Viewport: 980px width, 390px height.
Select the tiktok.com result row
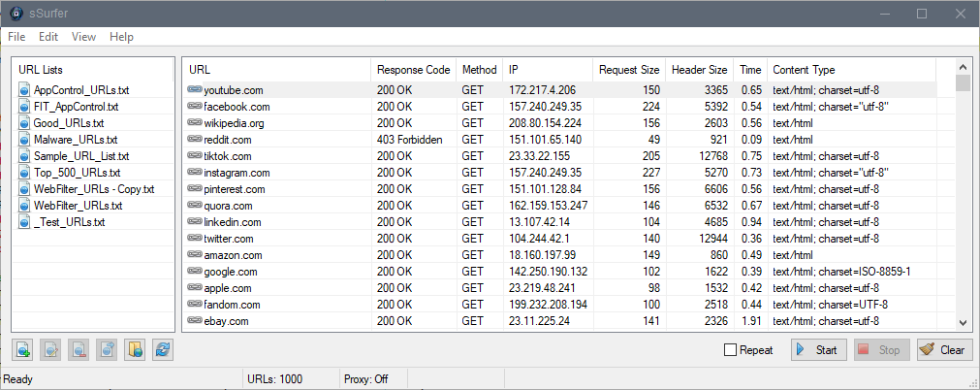(560, 156)
